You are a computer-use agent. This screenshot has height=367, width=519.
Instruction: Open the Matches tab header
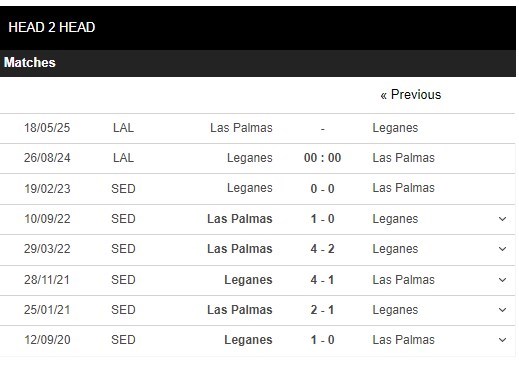click(x=29, y=63)
